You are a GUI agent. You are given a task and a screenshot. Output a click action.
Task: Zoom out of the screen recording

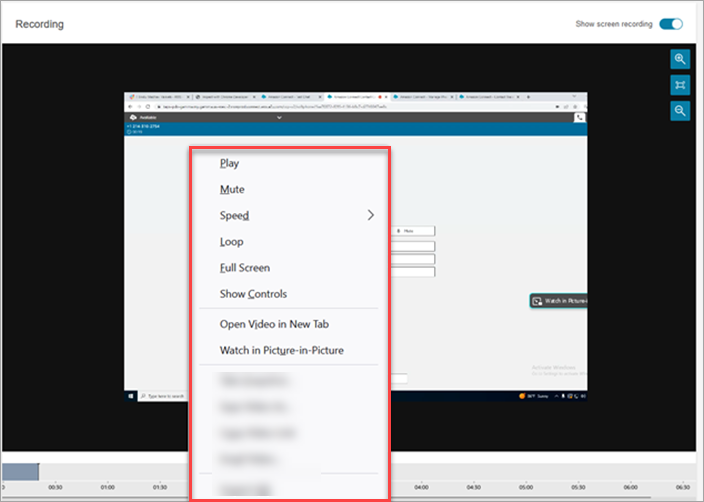click(x=680, y=111)
